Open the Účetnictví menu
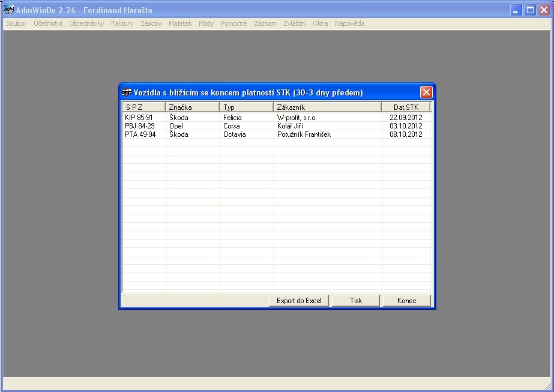This screenshot has width=554, height=392. pyautogui.click(x=48, y=23)
